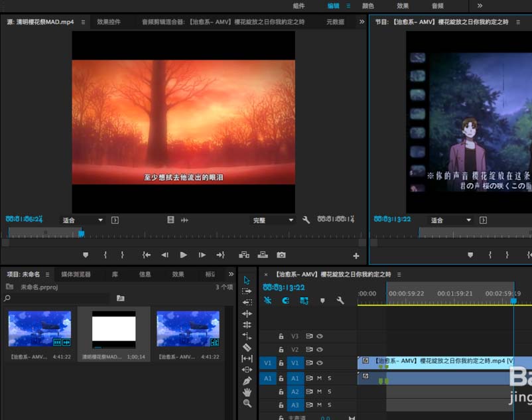Switch to the 媒体浏览器 tab

[76, 274]
